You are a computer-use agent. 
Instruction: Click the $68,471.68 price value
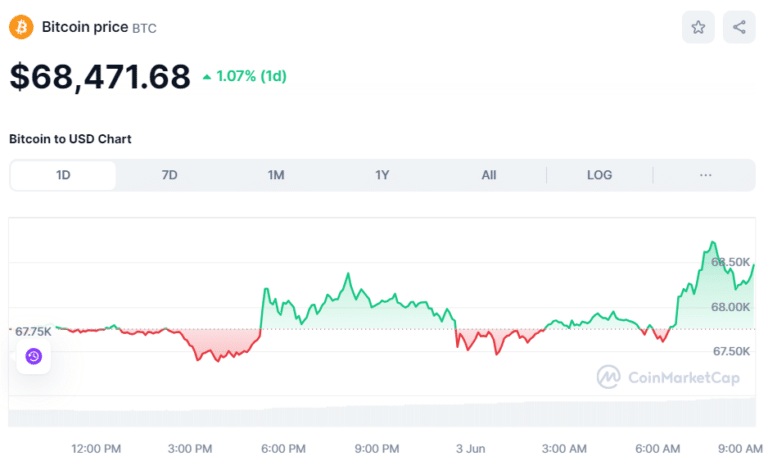tap(100, 77)
